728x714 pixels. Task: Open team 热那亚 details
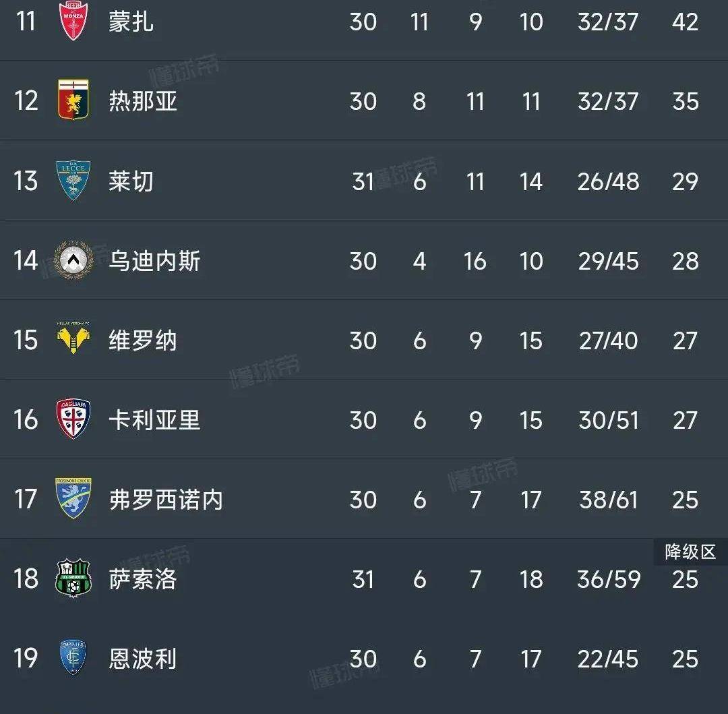pos(142,101)
